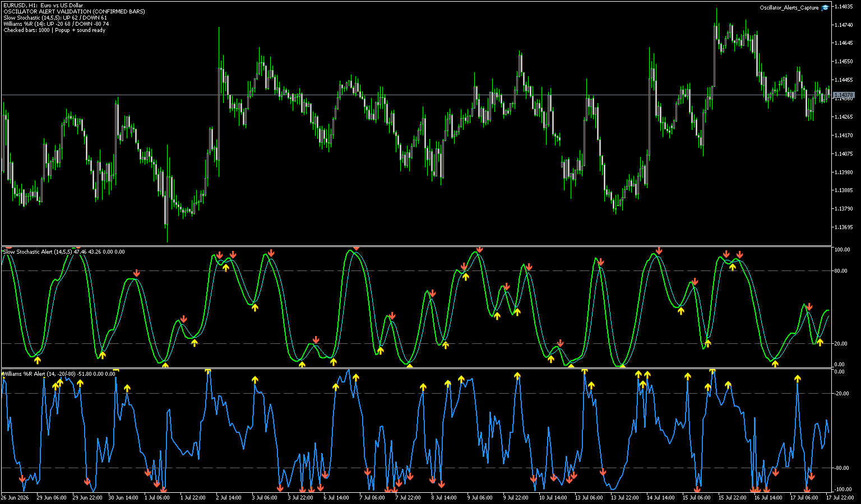Click price scale value 1.14075
Image resolution: width=861 pixels, height=504 pixels.
pos(844,154)
